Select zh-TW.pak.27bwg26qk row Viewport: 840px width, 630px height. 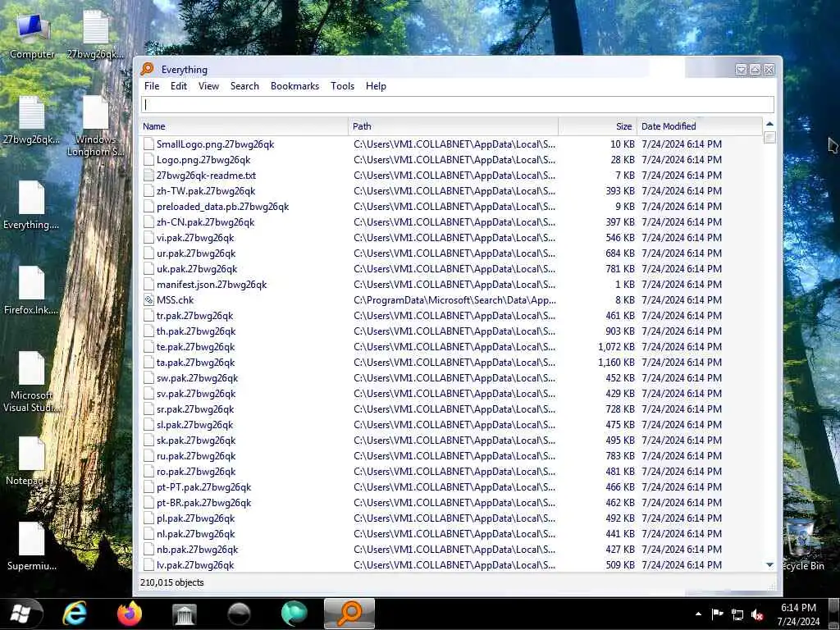click(451, 190)
